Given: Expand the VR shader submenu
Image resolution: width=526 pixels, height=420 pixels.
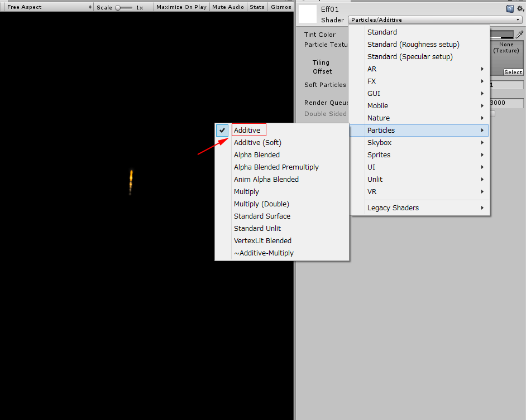Looking at the screenshot, I should pos(419,192).
